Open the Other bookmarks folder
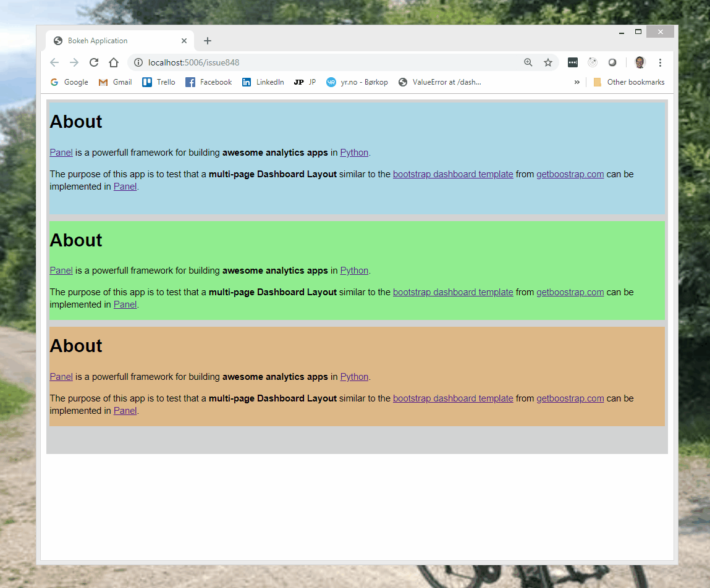710x588 pixels. click(629, 82)
